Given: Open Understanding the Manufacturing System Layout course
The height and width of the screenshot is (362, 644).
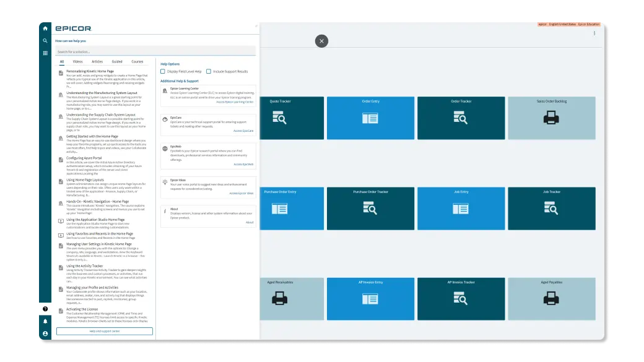Looking at the screenshot, I should tap(102, 93).
